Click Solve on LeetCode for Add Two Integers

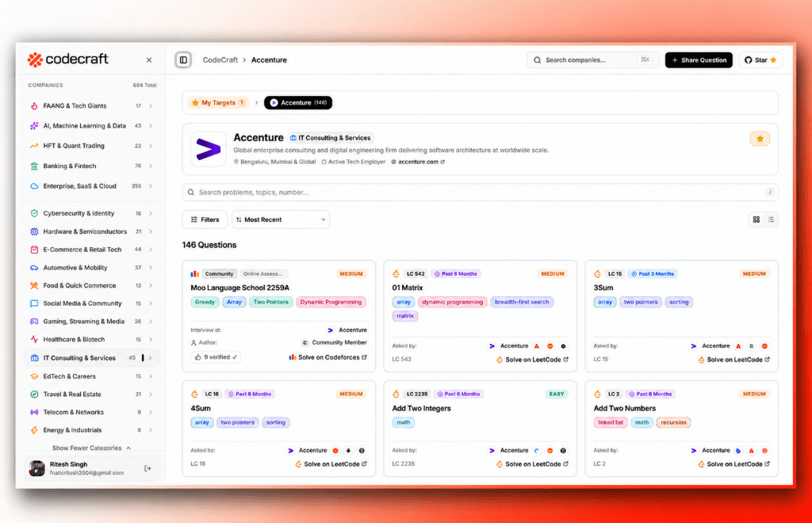point(532,464)
